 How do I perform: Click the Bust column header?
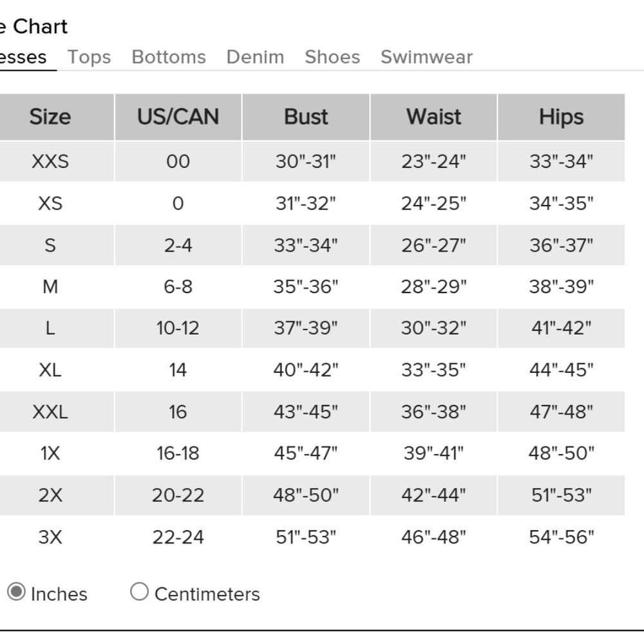pos(306,117)
